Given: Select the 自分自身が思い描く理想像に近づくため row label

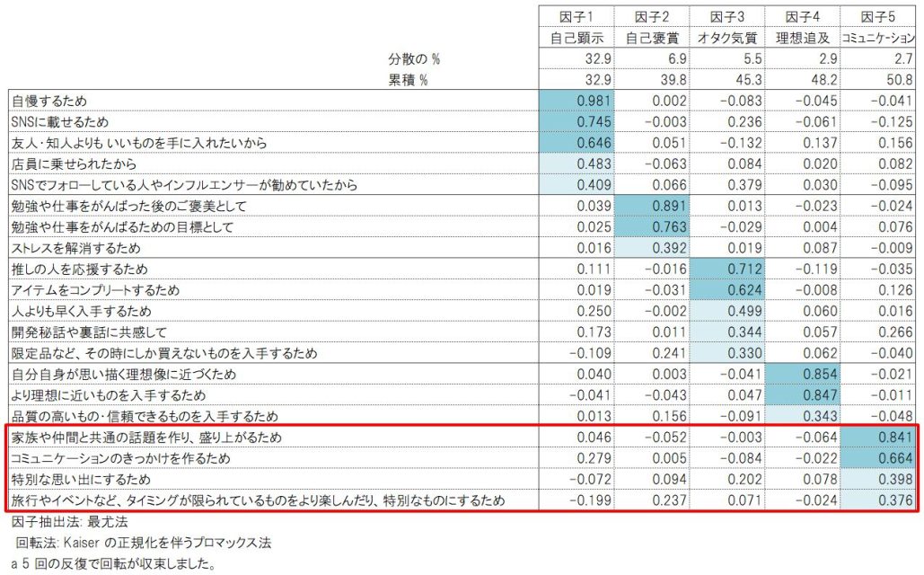Looking at the screenshot, I should click(124, 375).
